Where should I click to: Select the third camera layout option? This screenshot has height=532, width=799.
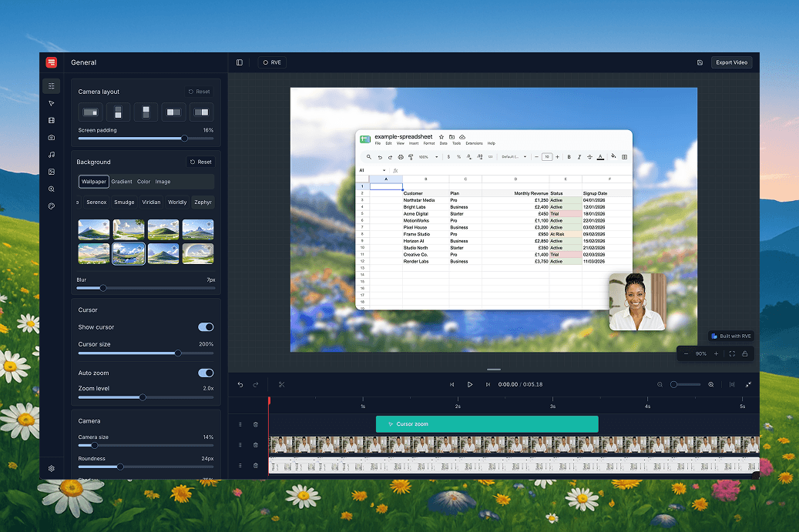(146, 112)
